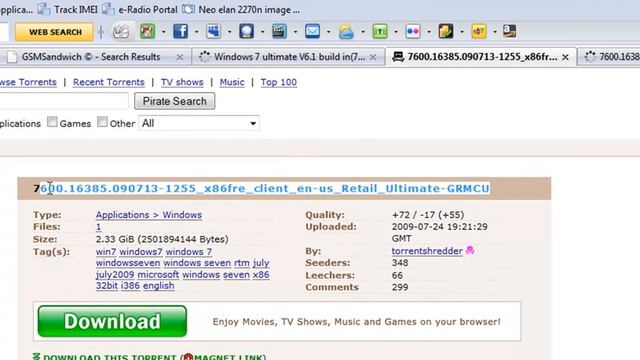Close the active 7600.16385 x86fr tab
Viewport: 640px width, 360px height.
tap(565, 57)
